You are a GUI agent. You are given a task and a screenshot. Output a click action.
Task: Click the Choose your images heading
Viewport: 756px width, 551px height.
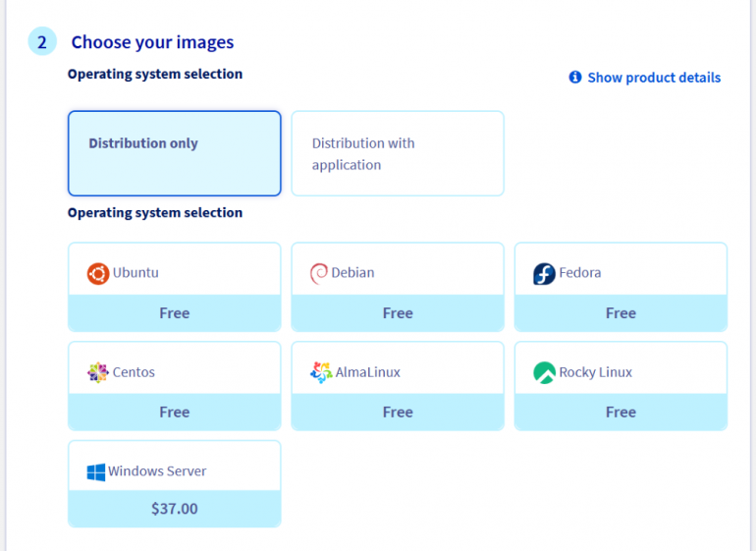pos(152,42)
